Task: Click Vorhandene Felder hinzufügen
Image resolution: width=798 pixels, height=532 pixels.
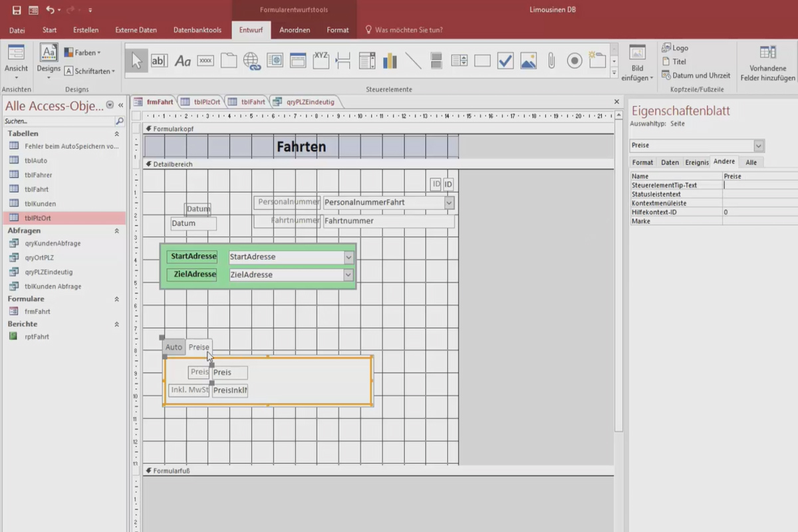Action: coord(767,63)
